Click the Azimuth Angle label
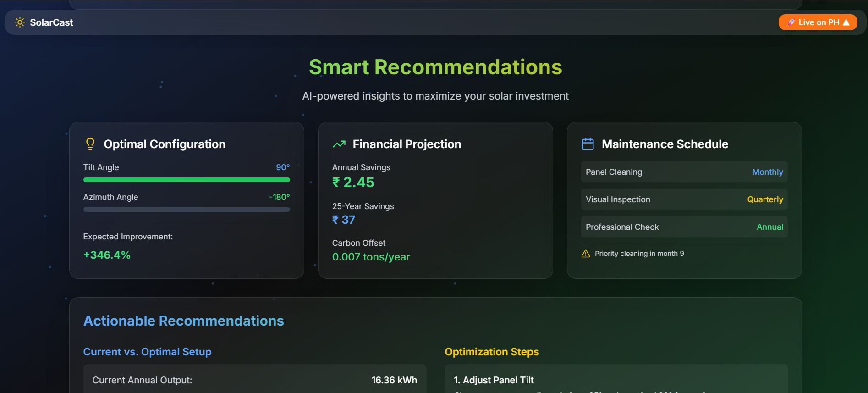The width and height of the screenshot is (868, 393). [110, 197]
